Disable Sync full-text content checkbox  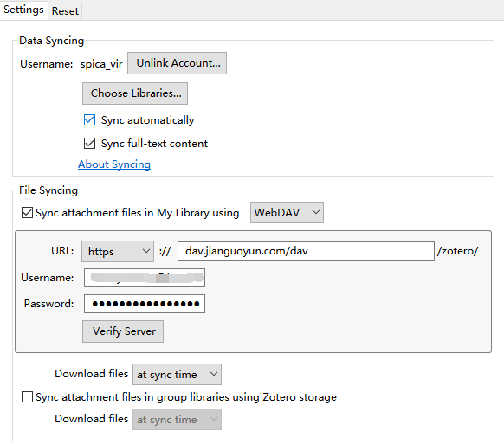click(x=89, y=144)
